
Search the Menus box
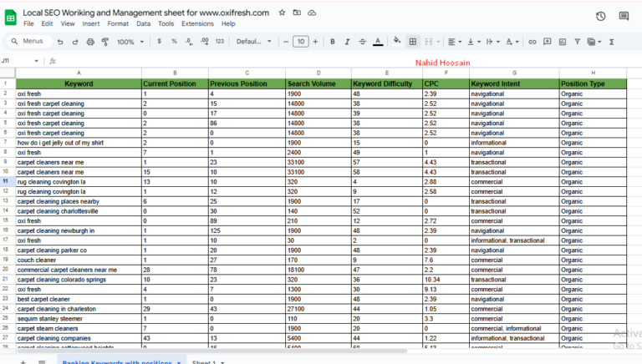click(x=29, y=41)
